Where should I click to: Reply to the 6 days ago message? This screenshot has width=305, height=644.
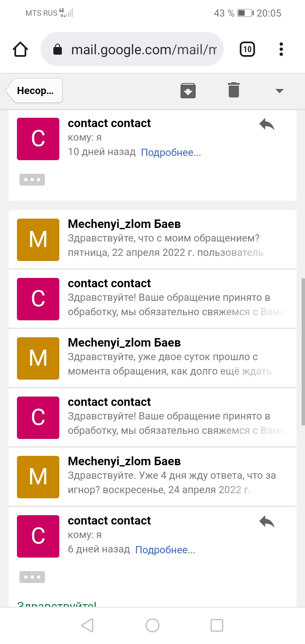click(x=267, y=522)
